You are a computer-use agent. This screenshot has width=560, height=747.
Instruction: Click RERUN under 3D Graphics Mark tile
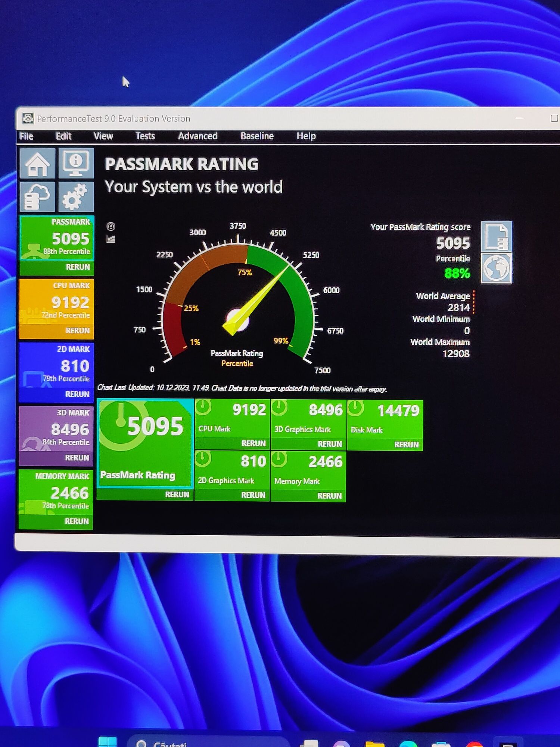click(330, 444)
